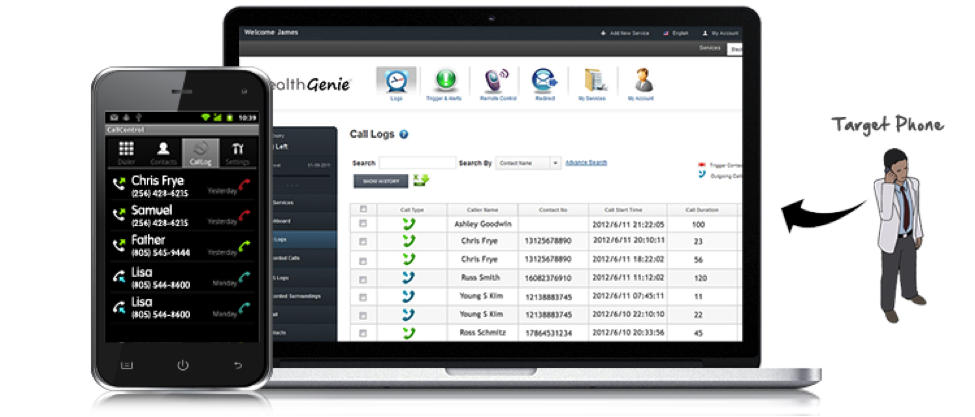Open the Trigger & Alerts green icon
The width and height of the screenshot is (975, 417).
tap(444, 81)
